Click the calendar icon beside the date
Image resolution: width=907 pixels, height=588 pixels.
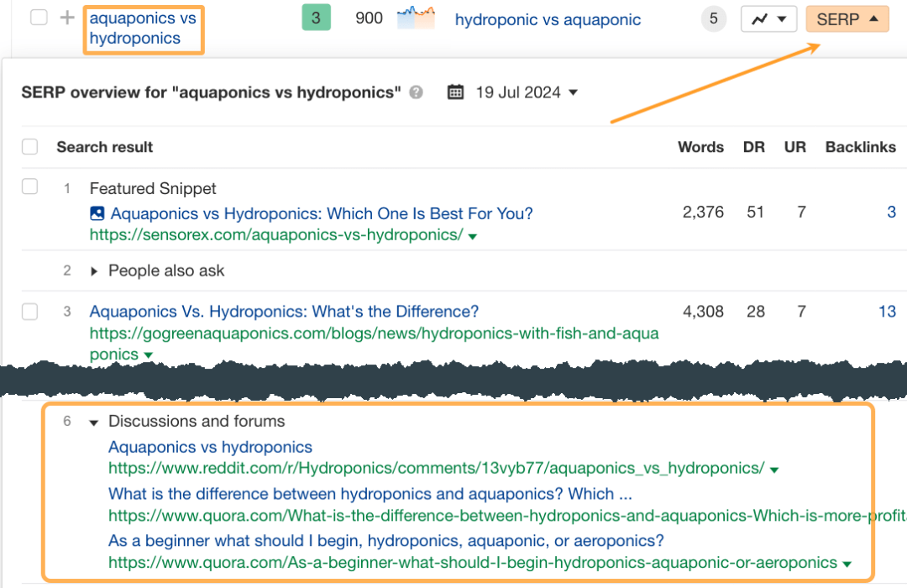[455, 92]
